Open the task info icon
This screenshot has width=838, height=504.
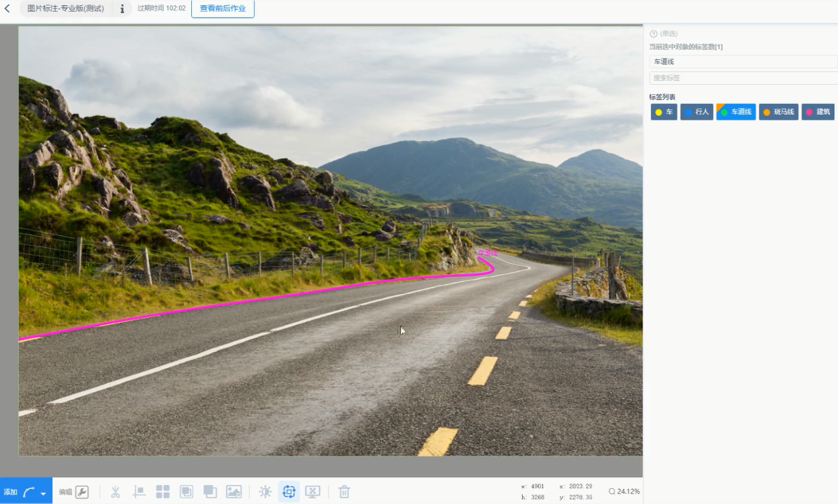122,9
